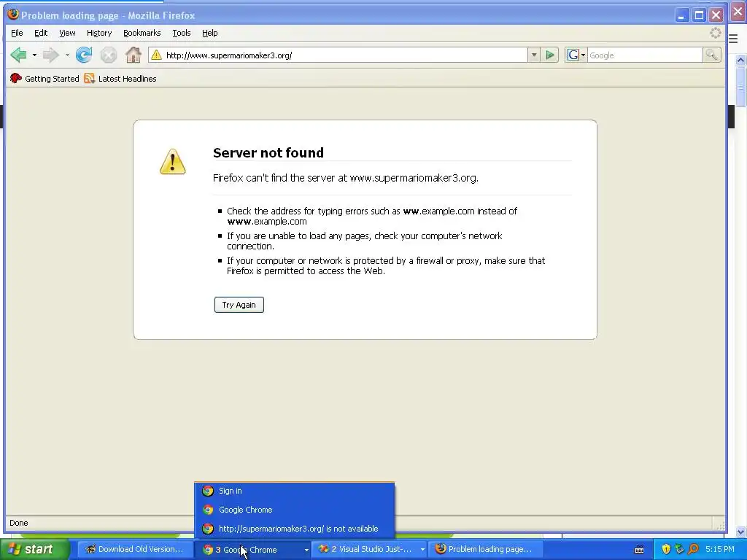Open the Getting Started bookmark
This screenshot has width=747, height=560.
tap(44, 79)
